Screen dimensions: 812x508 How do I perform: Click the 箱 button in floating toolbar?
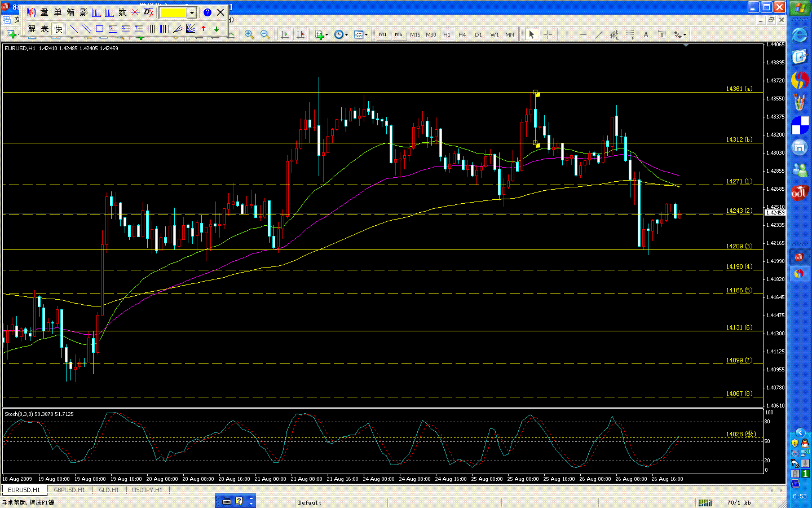[70, 12]
